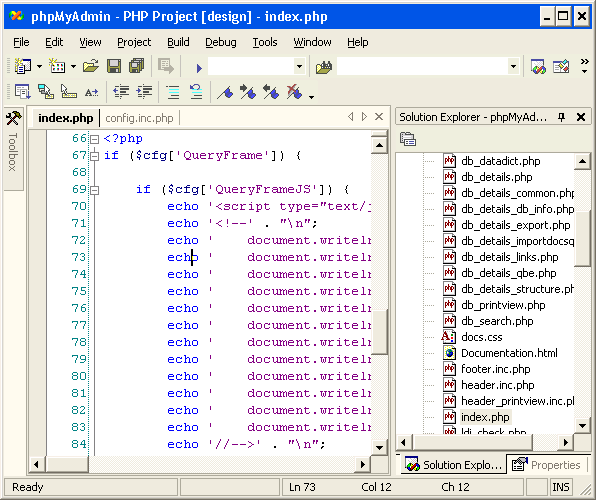Click the Find in Files binoculars icon
The width and height of the screenshot is (596, 500).
tap(324, 67)
